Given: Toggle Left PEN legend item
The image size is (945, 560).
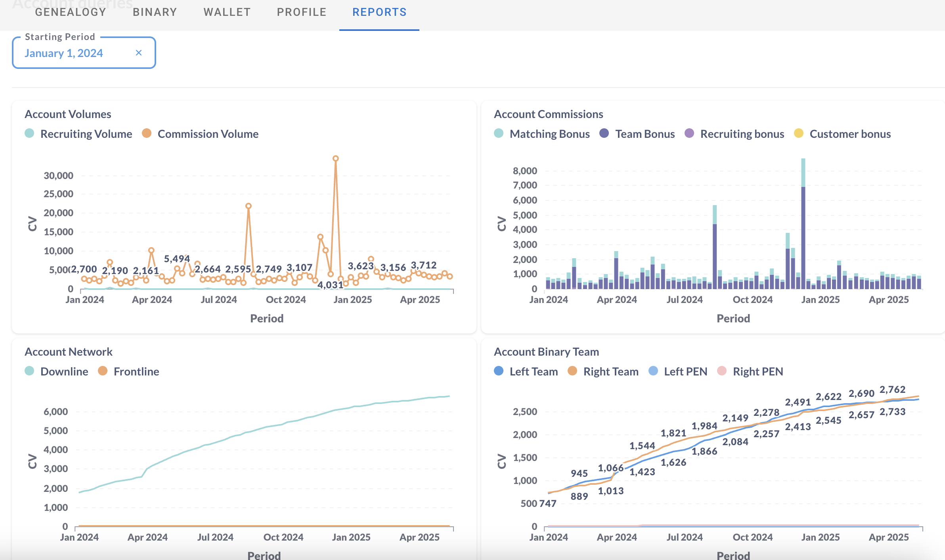Looking at the screenshot, I should point(685,371).
